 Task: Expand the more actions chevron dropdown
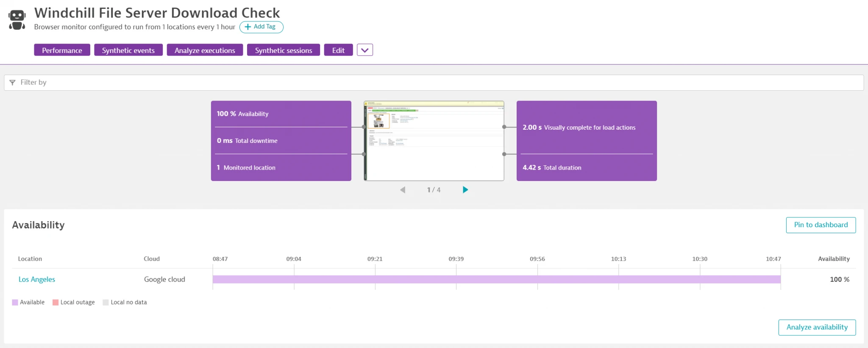364,50
